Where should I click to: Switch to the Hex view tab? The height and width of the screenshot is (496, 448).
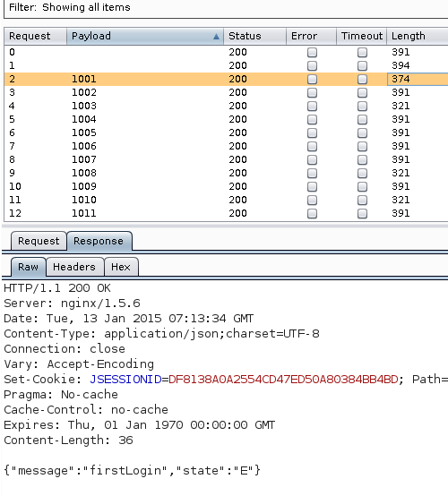coord(121,267)
